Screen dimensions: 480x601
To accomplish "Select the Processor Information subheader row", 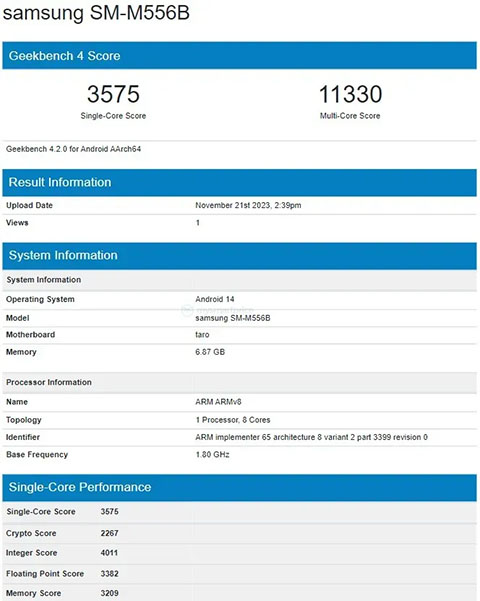I will [240, 382].
